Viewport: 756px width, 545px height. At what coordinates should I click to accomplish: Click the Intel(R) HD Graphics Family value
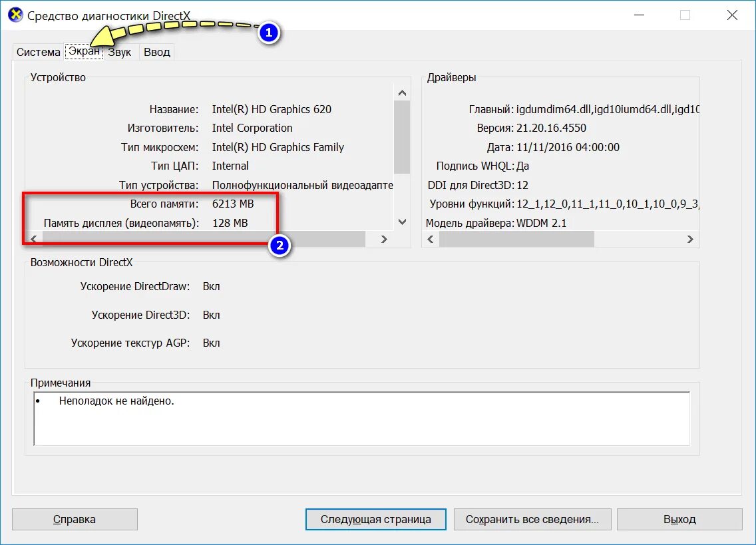point(278,147)
